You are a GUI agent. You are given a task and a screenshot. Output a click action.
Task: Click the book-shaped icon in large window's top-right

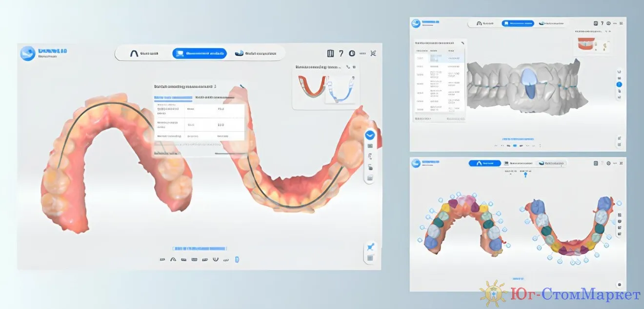coord(330,54)
